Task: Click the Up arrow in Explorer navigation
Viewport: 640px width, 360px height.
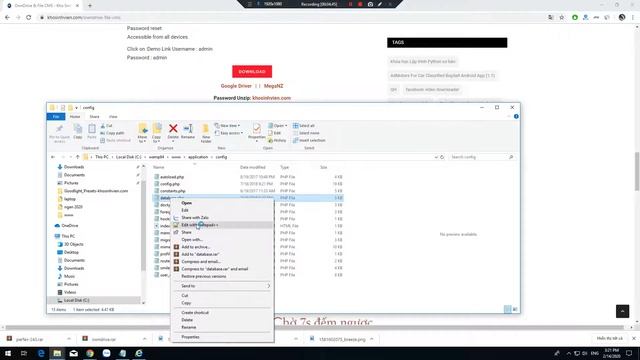Action: tap(78, 157)
